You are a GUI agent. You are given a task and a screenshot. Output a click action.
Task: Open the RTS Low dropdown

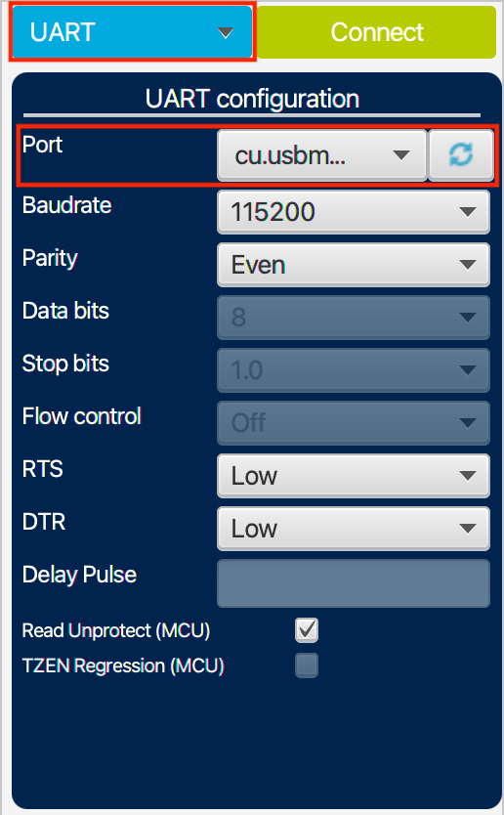[354, 476]
